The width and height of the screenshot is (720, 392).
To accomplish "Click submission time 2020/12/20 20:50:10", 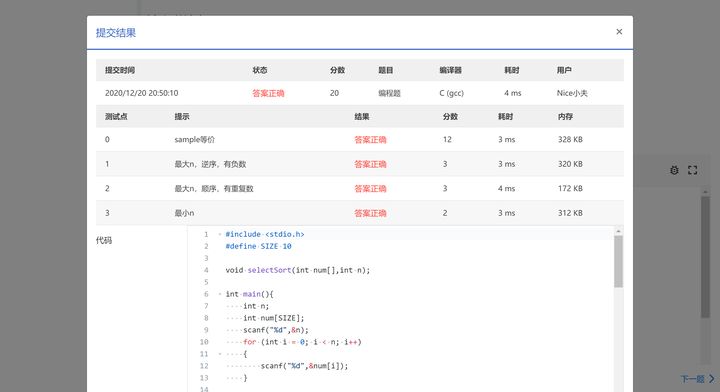I will [141, 93].
